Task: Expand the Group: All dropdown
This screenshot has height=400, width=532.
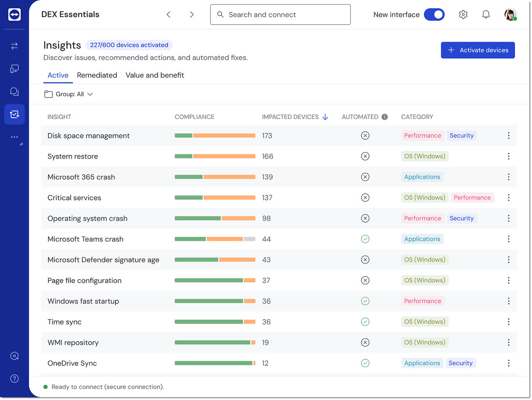Action: click(x=69, y=94)
